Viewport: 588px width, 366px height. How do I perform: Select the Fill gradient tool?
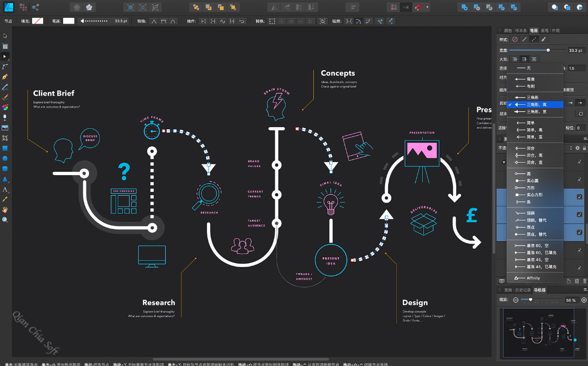5,108
